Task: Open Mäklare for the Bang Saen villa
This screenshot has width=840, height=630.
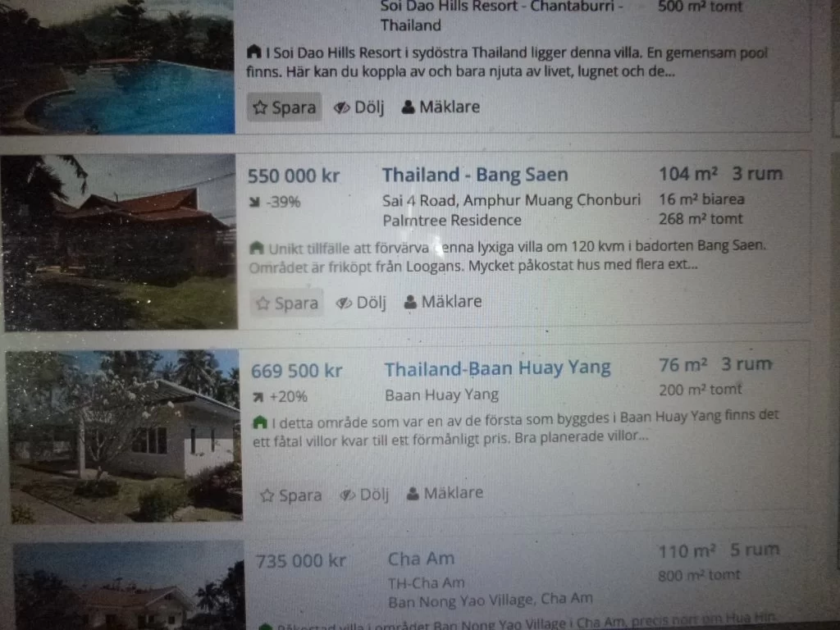Action: click(442, 302)
